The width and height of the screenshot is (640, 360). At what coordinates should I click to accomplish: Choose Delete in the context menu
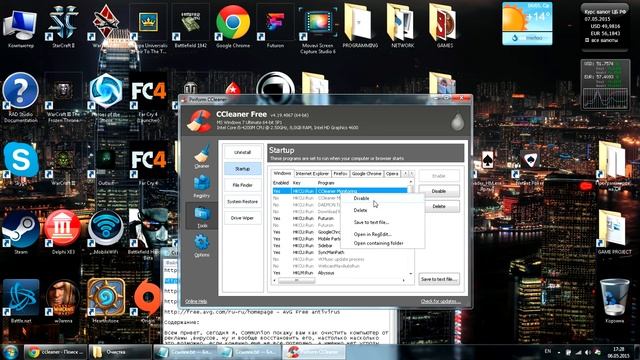pyautogui.click(x=360, y=210)
